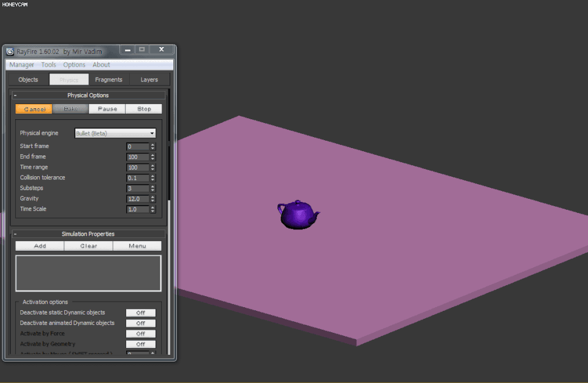Open the Physical engine dropdown
This screenshot has width=588, height=383.
coord(115,133)
